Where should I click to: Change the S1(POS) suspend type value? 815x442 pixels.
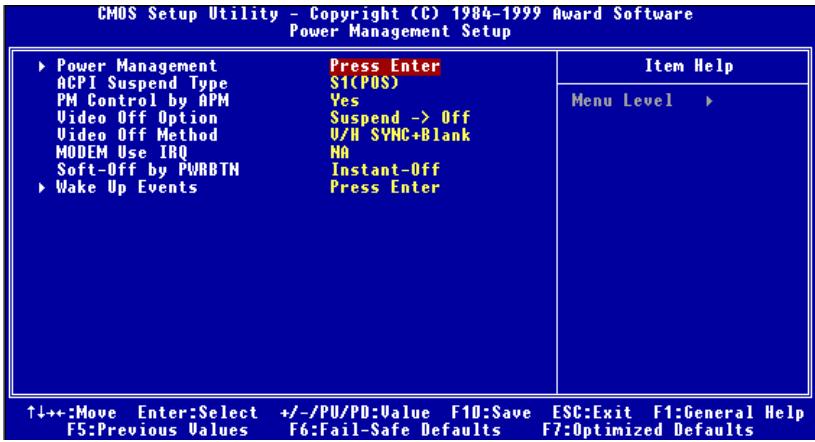pyautogui.click(x=364, y=83)
